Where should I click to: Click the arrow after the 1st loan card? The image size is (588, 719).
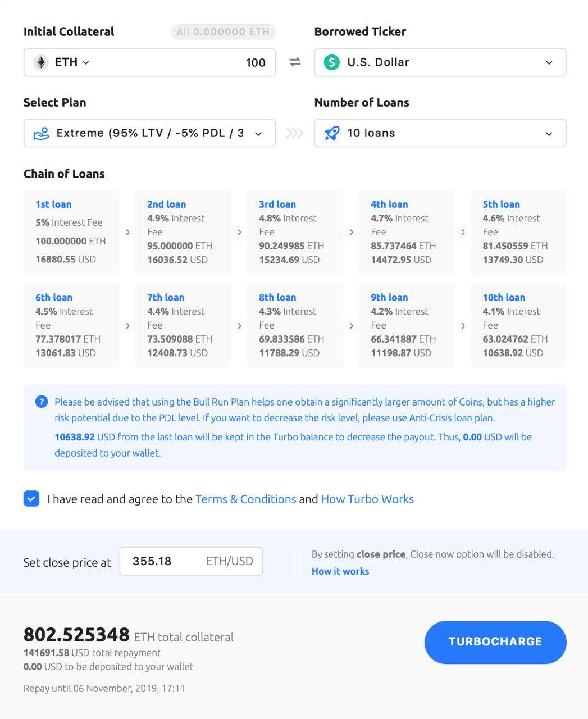click(127, 232)
